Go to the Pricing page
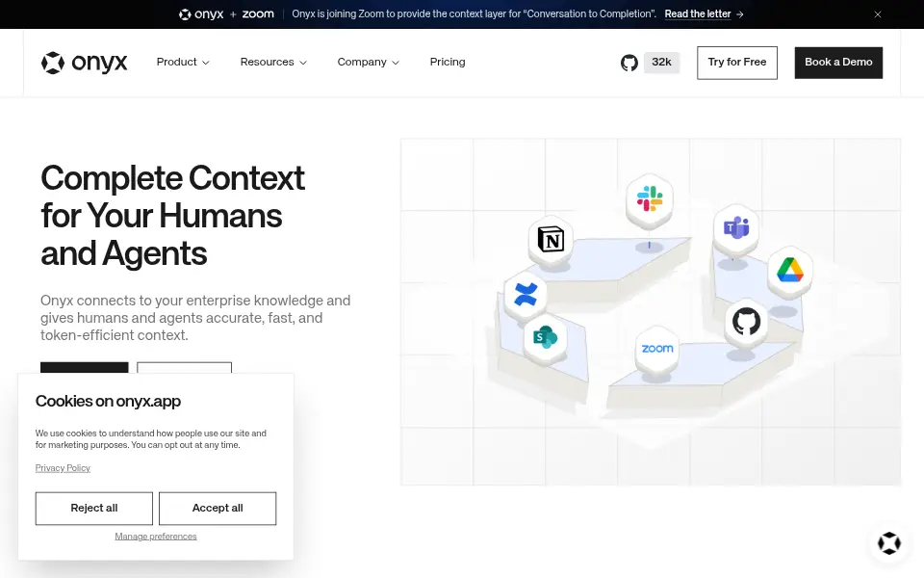Image resolution: width=924 pixels, height=578 pixels. pyautogui.click(x=448, y=62)
